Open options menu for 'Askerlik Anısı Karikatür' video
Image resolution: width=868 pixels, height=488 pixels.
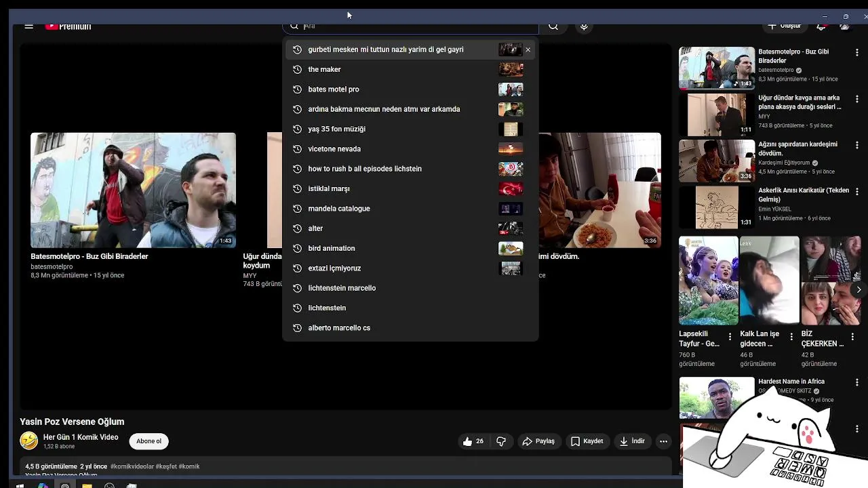coord(857,191)
